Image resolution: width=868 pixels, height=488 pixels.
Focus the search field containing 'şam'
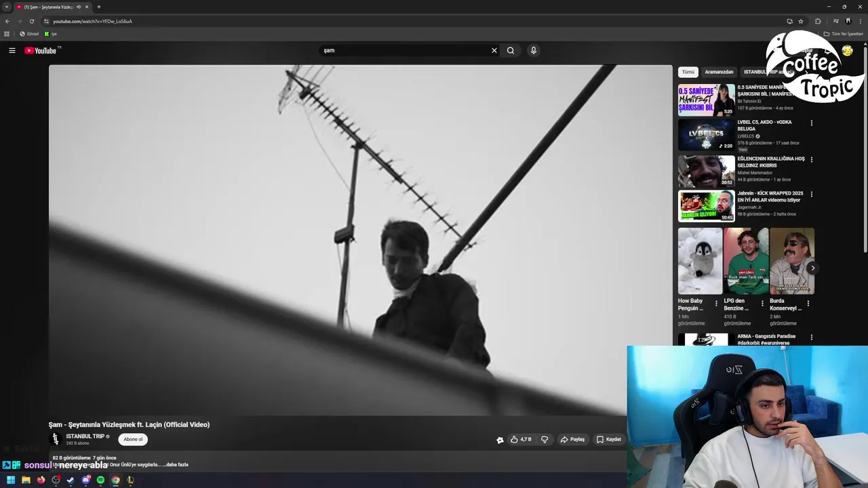point(404,50)
